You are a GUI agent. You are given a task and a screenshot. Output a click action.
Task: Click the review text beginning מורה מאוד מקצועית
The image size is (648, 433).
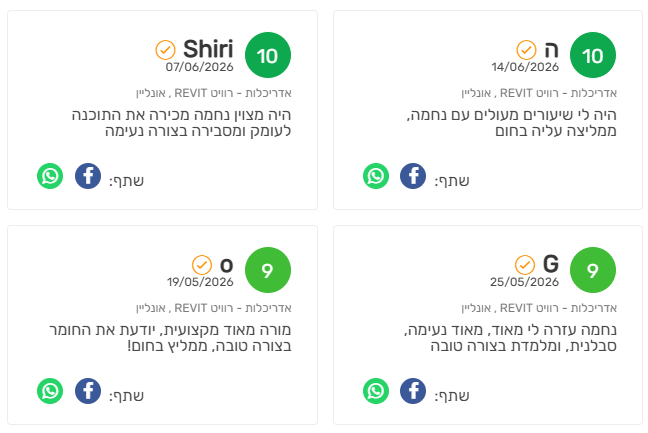170,338
